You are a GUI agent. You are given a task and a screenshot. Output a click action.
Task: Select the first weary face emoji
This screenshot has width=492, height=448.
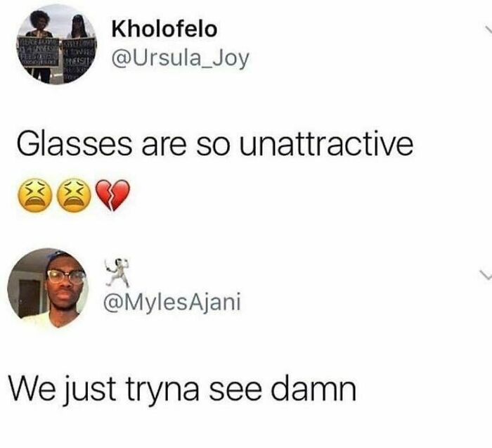36,196
